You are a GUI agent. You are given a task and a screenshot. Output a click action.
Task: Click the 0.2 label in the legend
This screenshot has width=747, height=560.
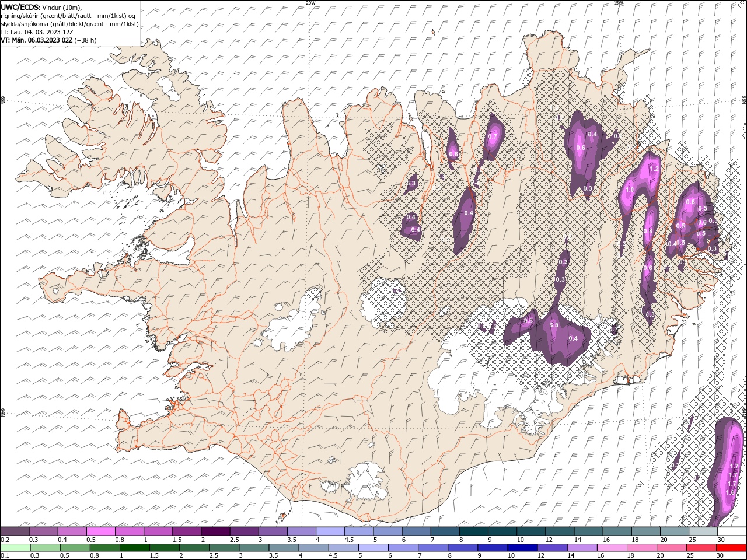click(5, 540)
